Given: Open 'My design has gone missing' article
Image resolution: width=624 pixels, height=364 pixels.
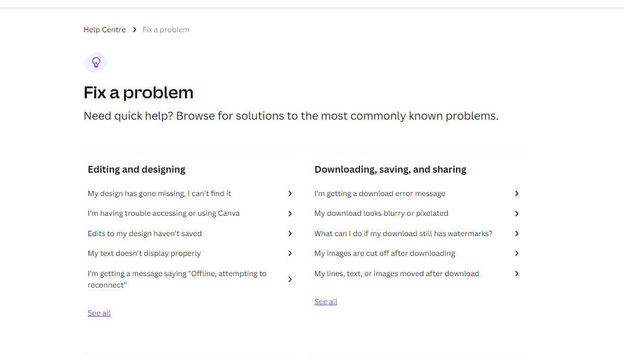Looking at the screenshot, I should (x=160, y=193).
